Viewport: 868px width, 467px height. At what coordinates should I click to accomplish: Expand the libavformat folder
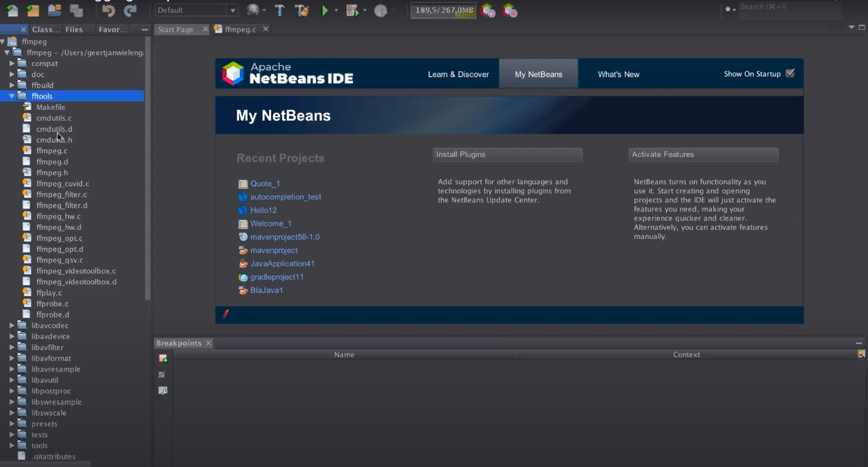tap(12, 358)
